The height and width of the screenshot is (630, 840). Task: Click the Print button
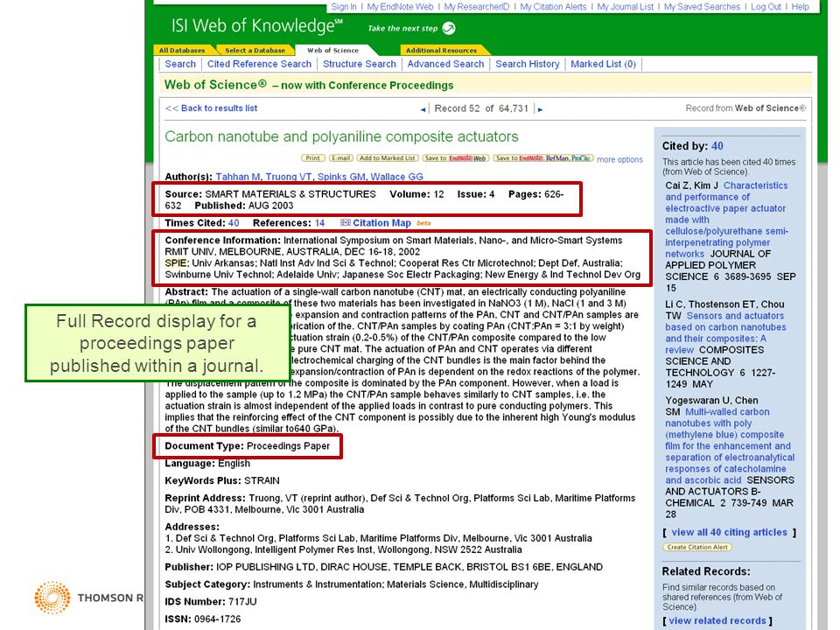point(313,158)
